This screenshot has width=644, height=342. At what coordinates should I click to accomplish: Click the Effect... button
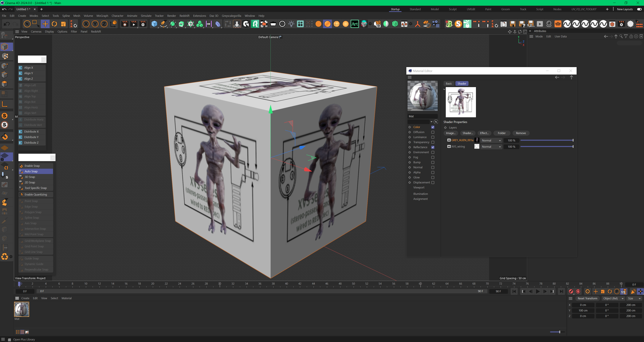pyautogui.click(x=484, y=133)
